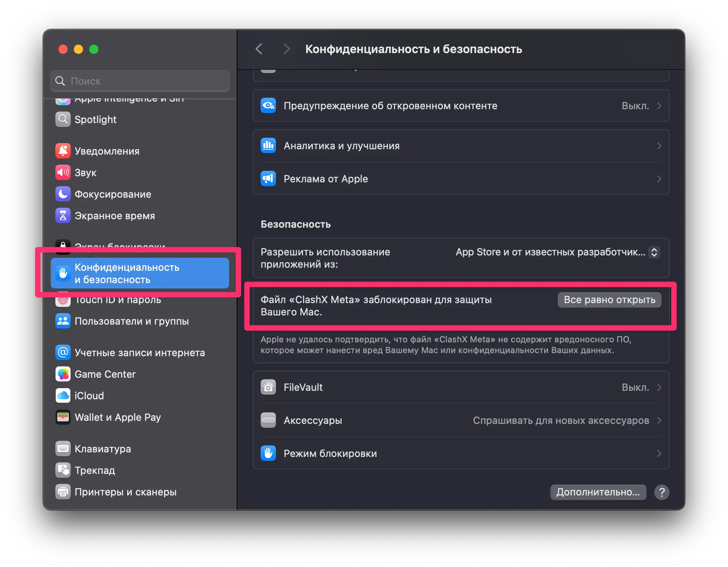
Task: Select the Spotlight magnifier icon in sidebar
Action: tap(63, 119)
